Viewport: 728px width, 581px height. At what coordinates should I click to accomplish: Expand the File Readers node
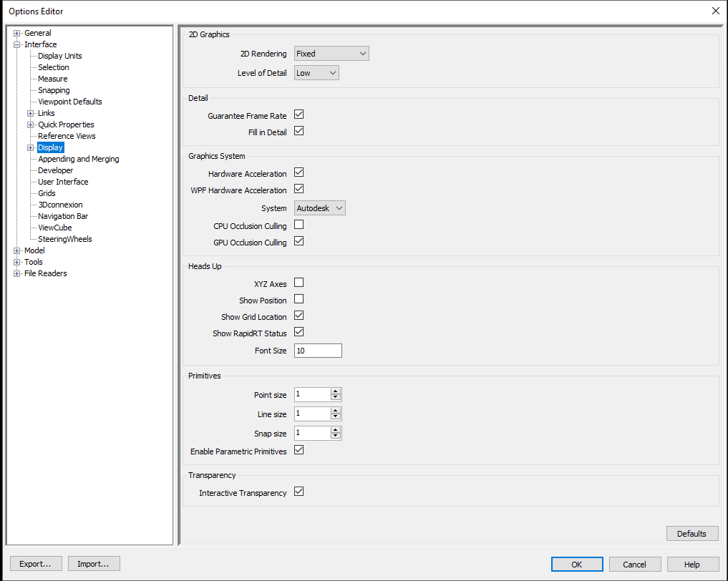tap(16, 273)
